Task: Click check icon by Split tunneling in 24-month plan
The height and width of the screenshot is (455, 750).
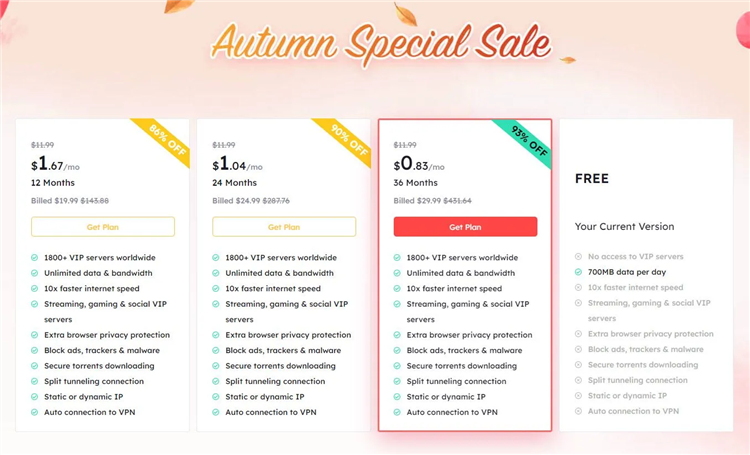Action: pyautogui.click(x=216, y=381)
